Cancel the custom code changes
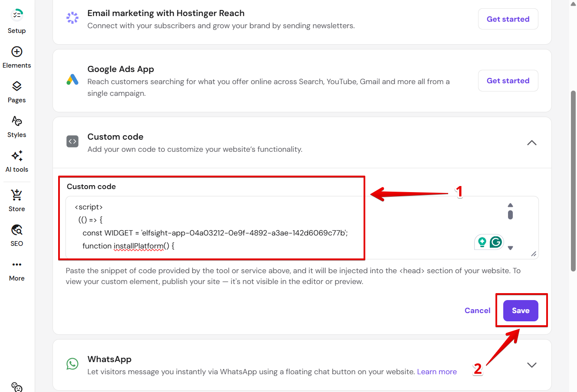 tap(477, 310)
